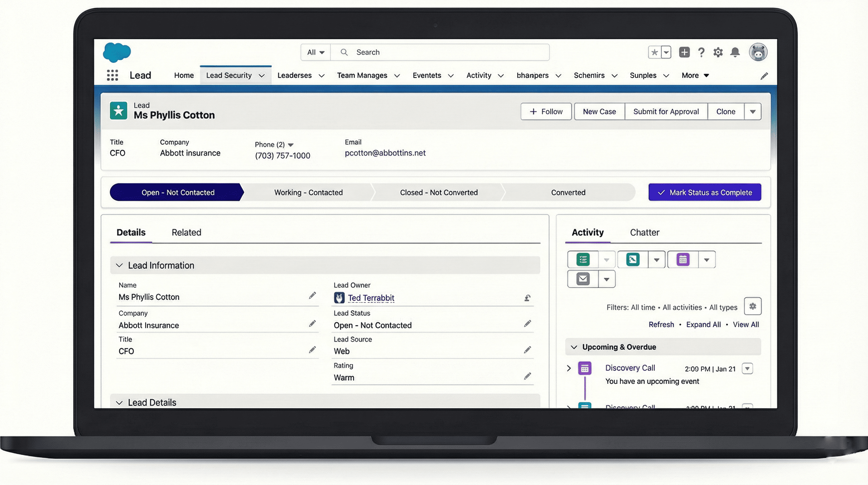This screenshot has height=485, width=868.
Task: Click the favorites star toggle
Action: coord(654,52)
